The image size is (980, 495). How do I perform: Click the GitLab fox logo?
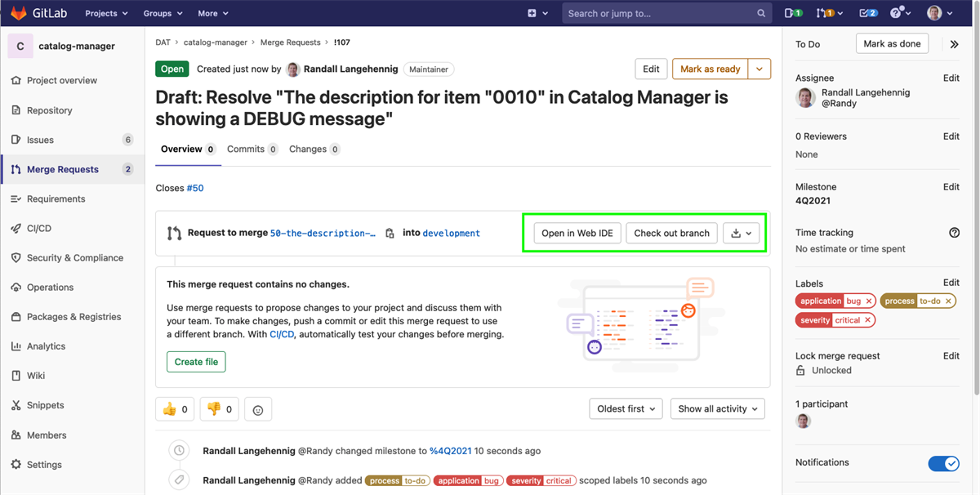click(x=19, y=12)
